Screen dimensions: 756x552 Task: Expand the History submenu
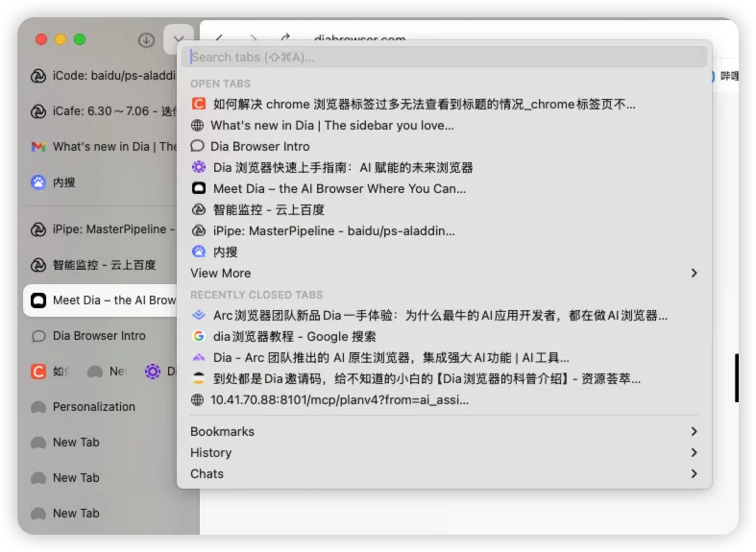444,453
